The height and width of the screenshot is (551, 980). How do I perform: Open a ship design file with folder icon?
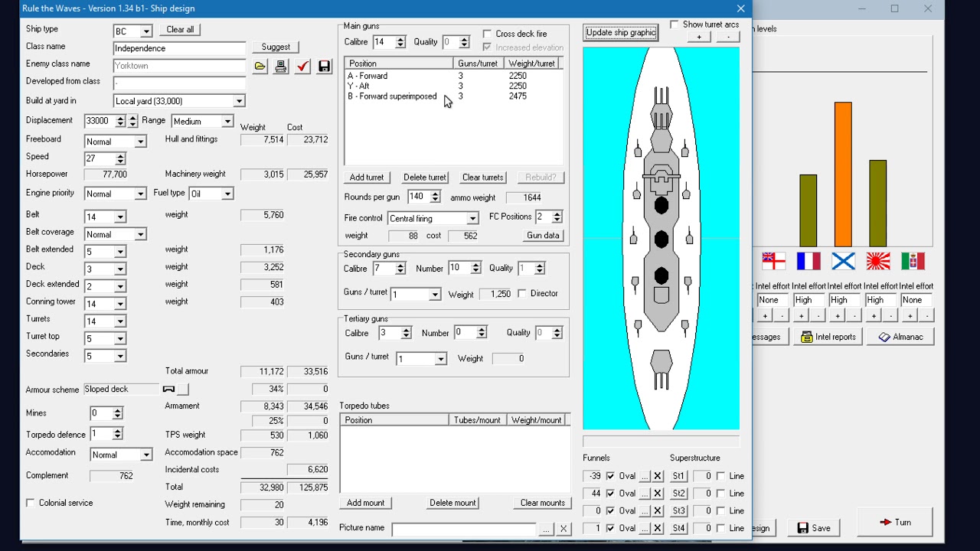coord(260,67)
